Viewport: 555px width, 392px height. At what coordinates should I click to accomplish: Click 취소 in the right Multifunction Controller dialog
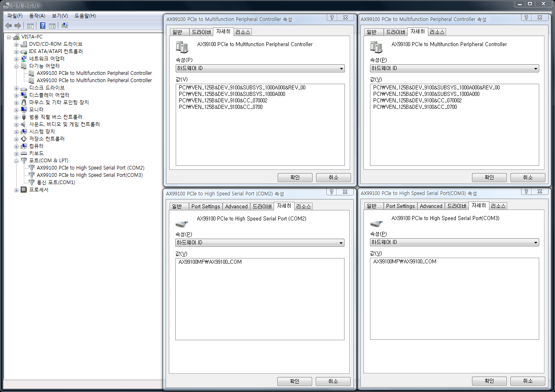pyautogui.click(x=528, y=178)
